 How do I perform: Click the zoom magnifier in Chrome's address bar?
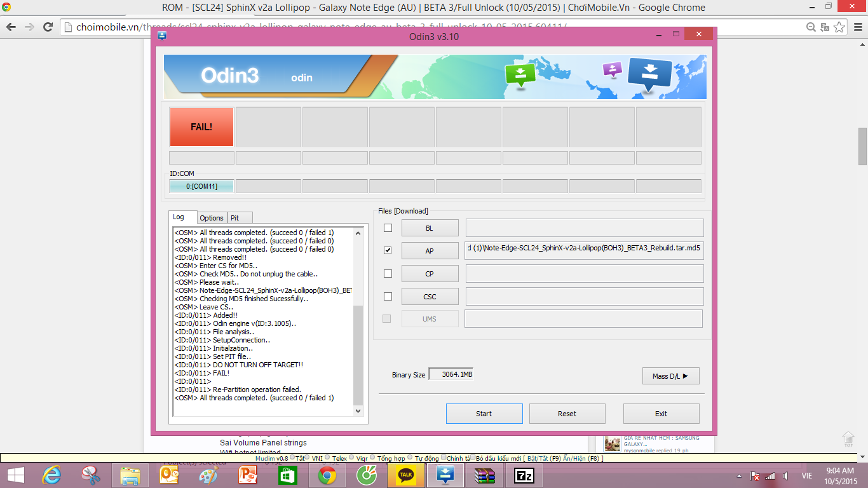[x=811, y=27]
